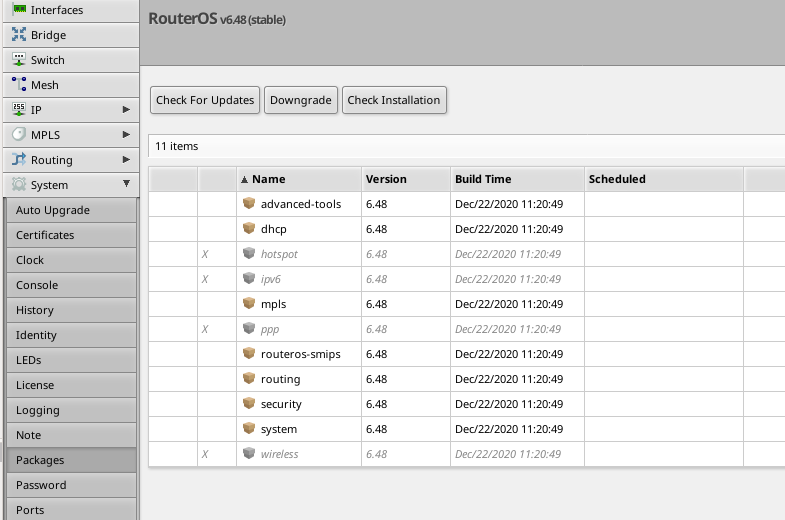The height and width of the screenshot is (520, 785).
Task: Click the Interfaces sidebar icon
Action: pos(19,9)
